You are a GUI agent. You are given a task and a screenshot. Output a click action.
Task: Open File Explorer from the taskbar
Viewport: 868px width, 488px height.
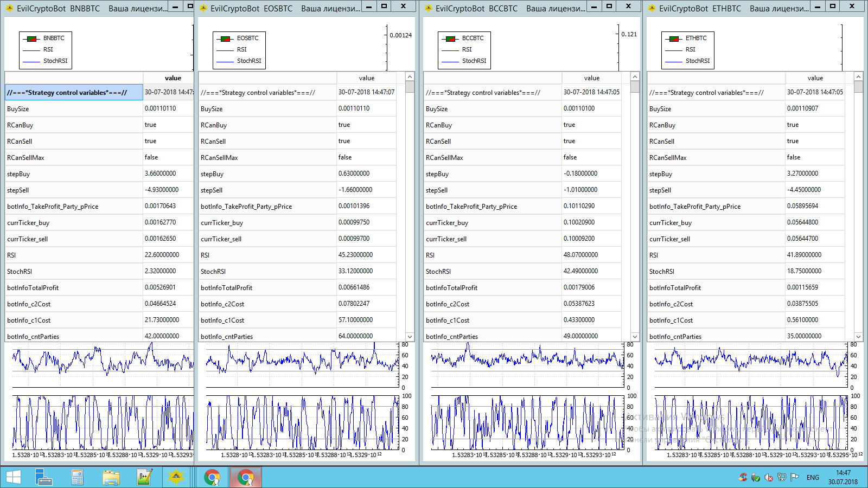pyautogui.click(x=111, y=477)
